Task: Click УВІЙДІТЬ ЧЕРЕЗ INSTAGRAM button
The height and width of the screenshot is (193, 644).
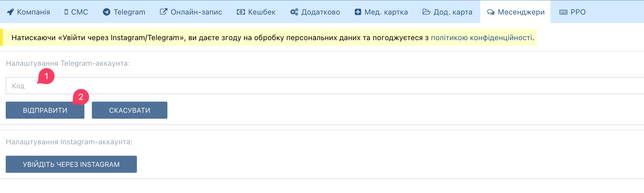Action: tap(71, 164)
